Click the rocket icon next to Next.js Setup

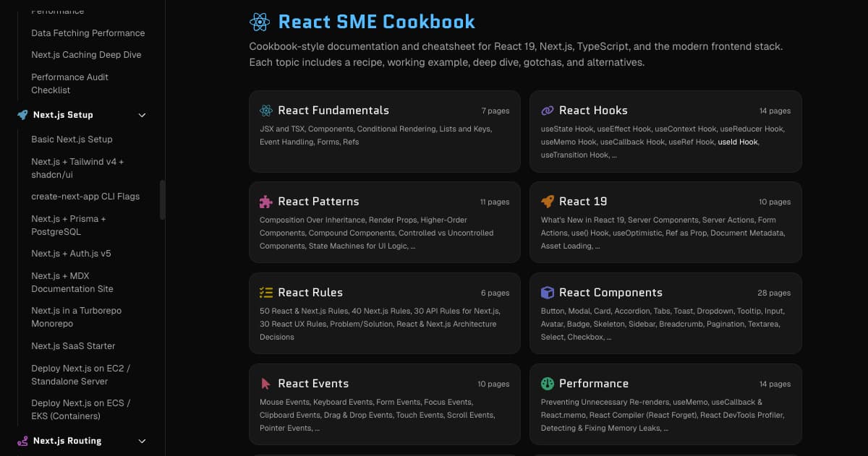point(22,115)
